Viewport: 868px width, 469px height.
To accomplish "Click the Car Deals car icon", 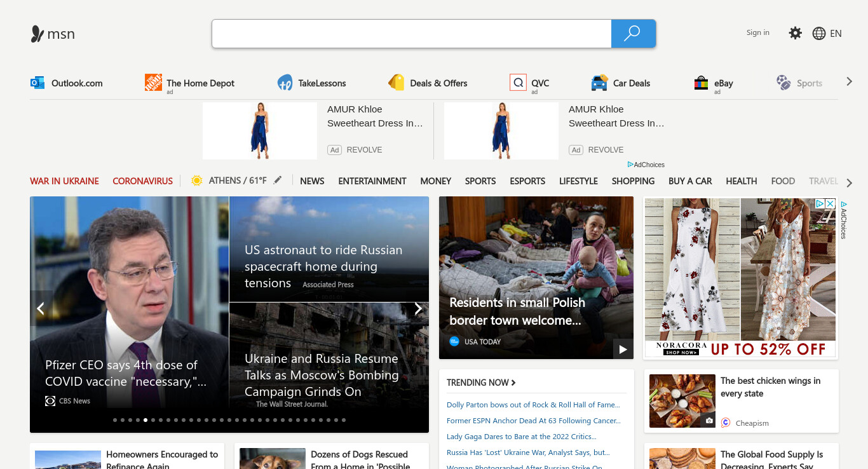I will click(599, 83).
